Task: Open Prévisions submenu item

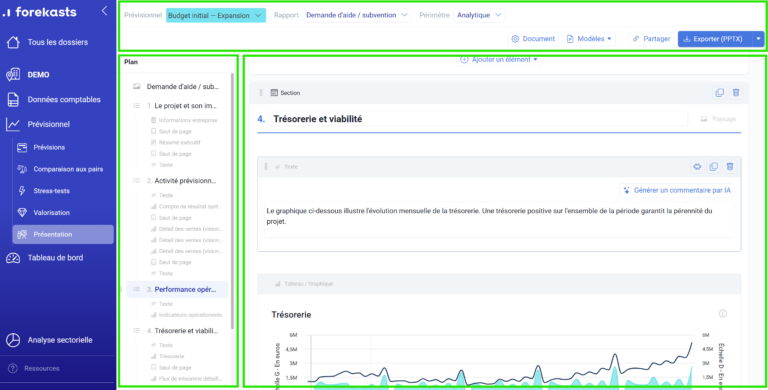Action: pyautogui.click(x=41, y=147)
